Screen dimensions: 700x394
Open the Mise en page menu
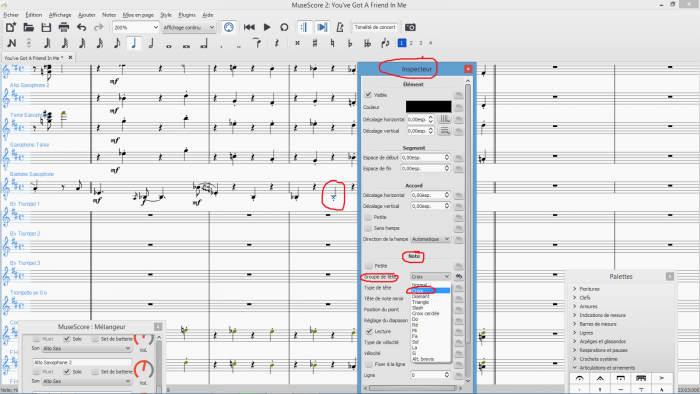click(x=138, y=15)
